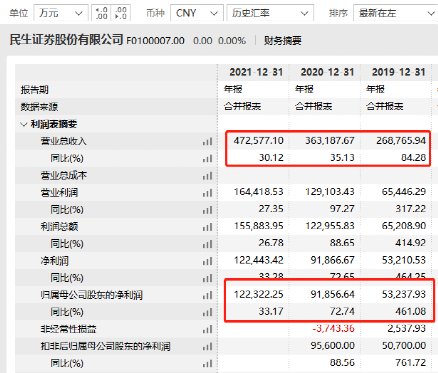438x373 pixels.
Task: Open the chart icon for 营业利润
Action: pyautogui.click(x=207, y=193)
